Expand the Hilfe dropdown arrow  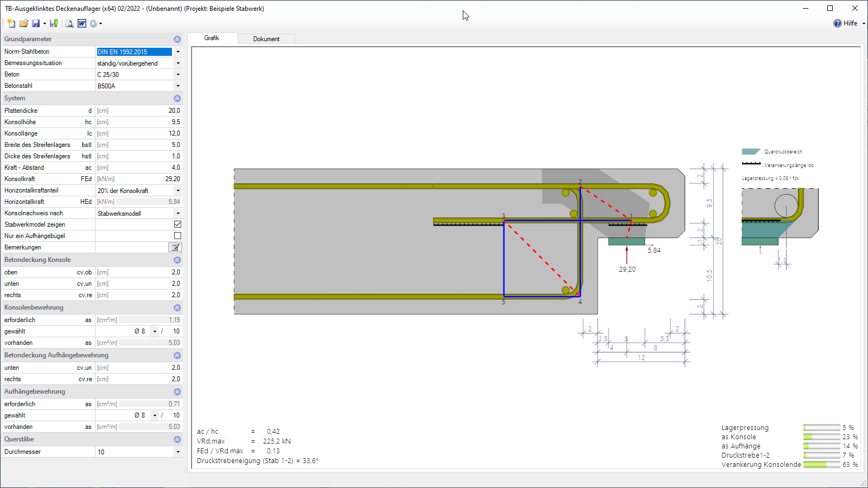tap(864, 24)
